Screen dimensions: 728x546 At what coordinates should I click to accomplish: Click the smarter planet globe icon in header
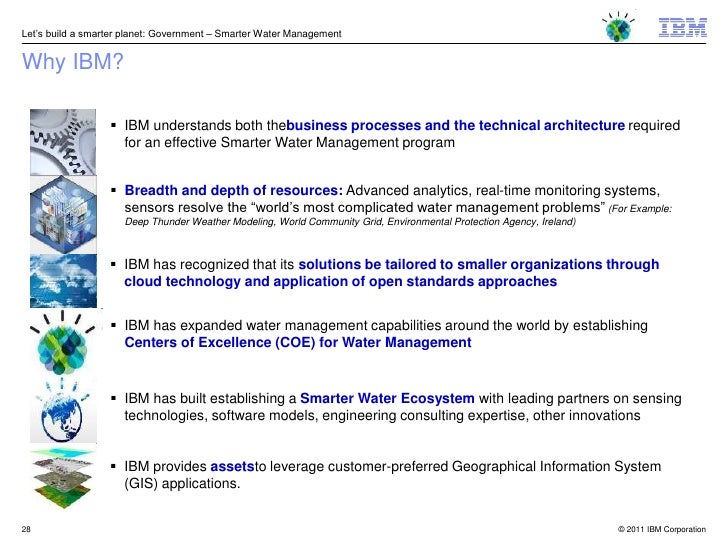(x=618, y=26)
